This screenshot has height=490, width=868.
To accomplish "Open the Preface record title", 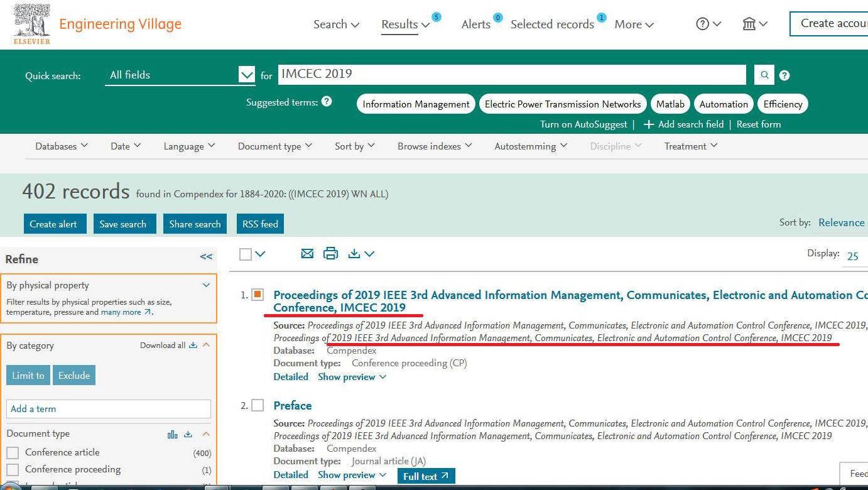I will point(293,405).
